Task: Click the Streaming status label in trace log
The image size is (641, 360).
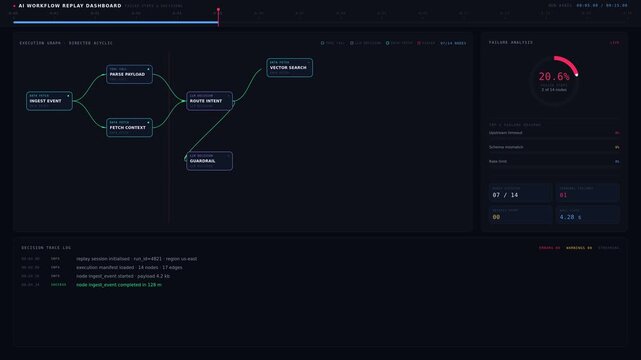Action: pos(609,248)
